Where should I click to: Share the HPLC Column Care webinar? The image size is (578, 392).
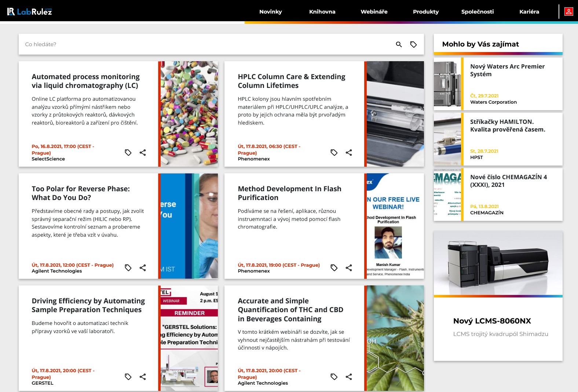349,152
